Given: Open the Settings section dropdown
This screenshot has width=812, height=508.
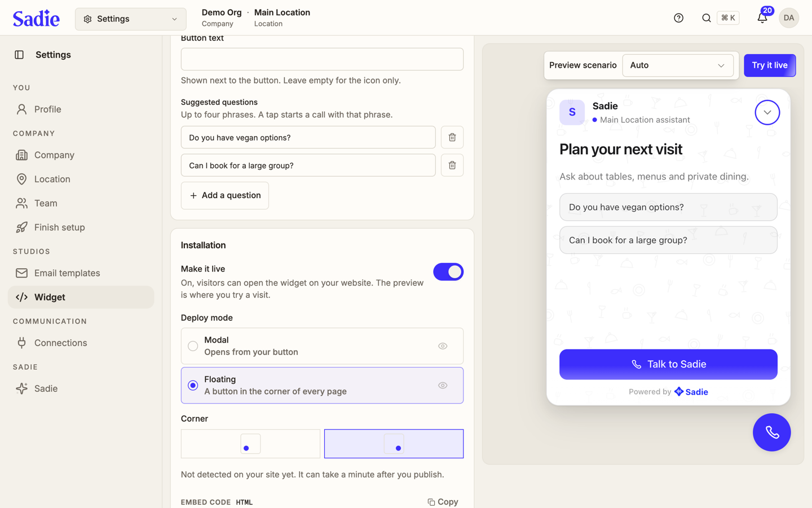Looking at the screenshot, I should tap(130, 19).
